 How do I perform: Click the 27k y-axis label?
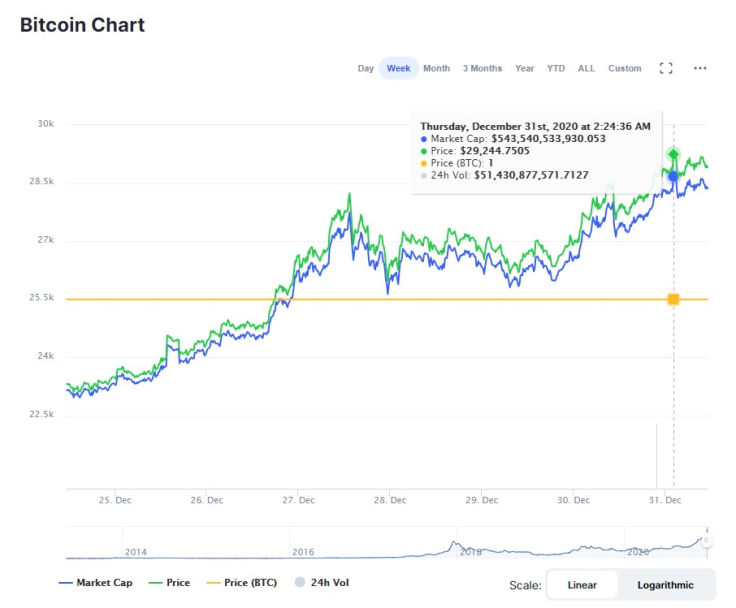click(46, 239)
